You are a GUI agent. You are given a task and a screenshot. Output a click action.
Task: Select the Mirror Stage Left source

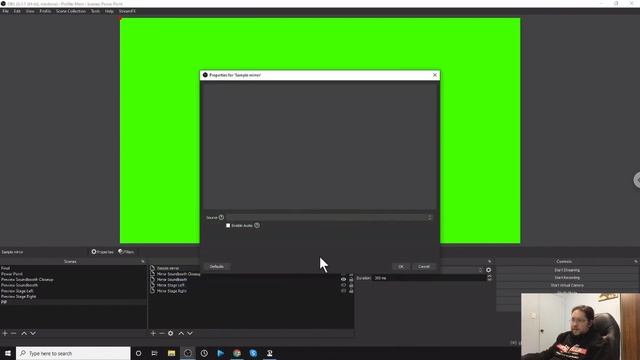(x=171, y=285)
